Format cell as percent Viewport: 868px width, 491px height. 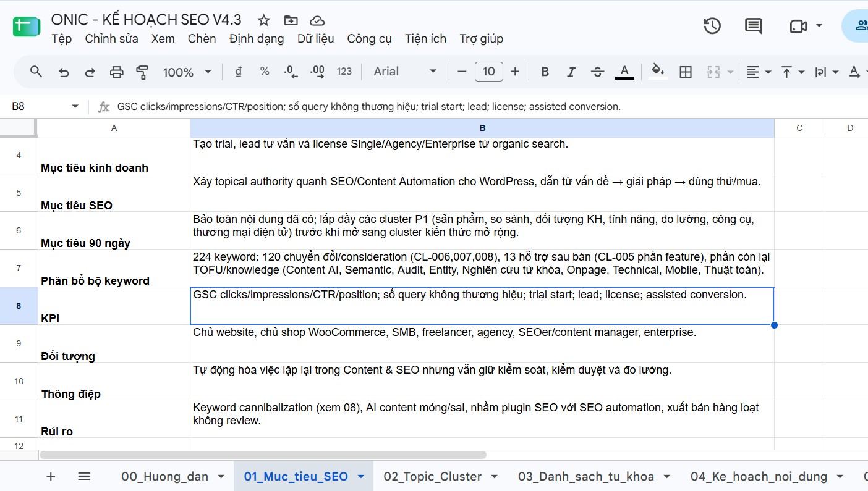pos(265,72)
